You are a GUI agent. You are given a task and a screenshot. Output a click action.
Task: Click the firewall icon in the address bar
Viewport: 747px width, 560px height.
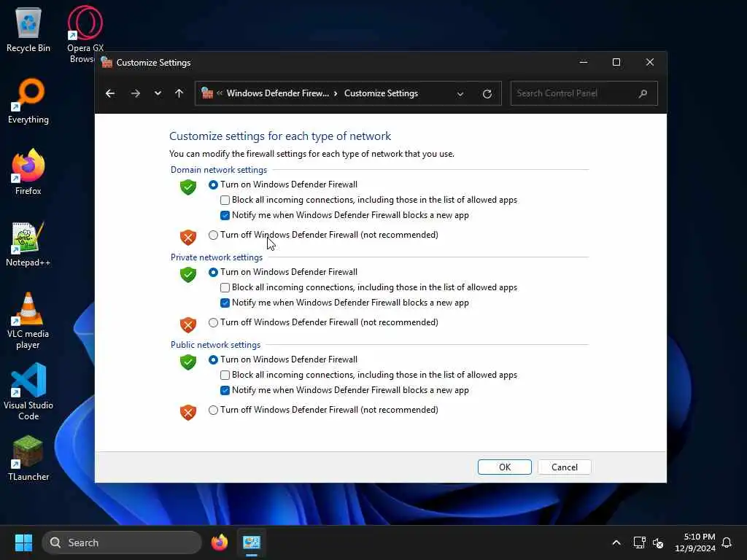click(206, 93)
